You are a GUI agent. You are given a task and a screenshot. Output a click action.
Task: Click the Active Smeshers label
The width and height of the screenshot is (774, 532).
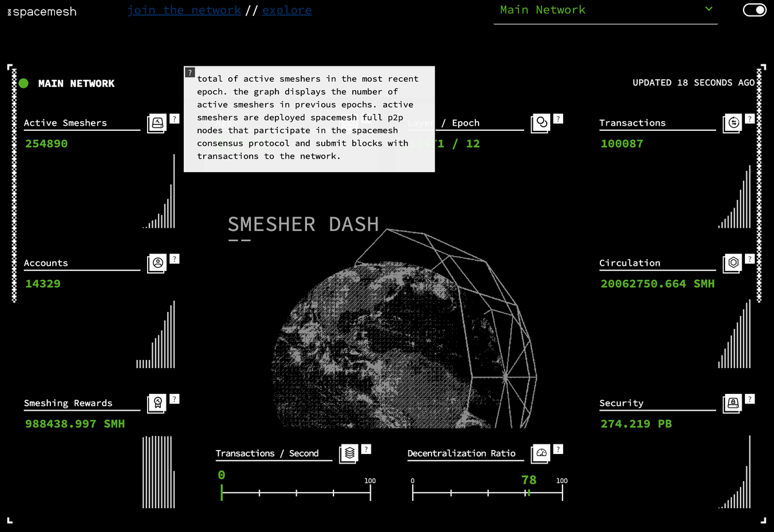[65, 123]
